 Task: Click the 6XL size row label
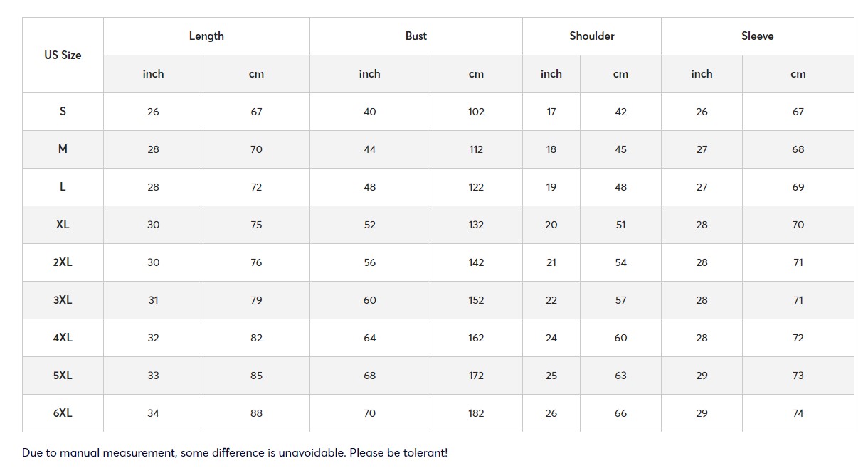click(63, 413)
